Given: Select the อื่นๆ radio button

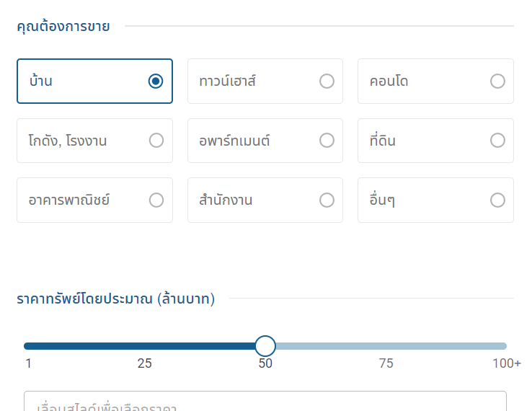Looking at the screenshot, I should 497,200.
